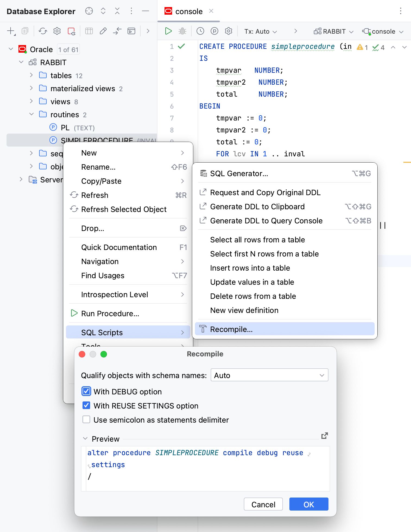Click the Select Opened File crosshair icon

tap(89, 11)
